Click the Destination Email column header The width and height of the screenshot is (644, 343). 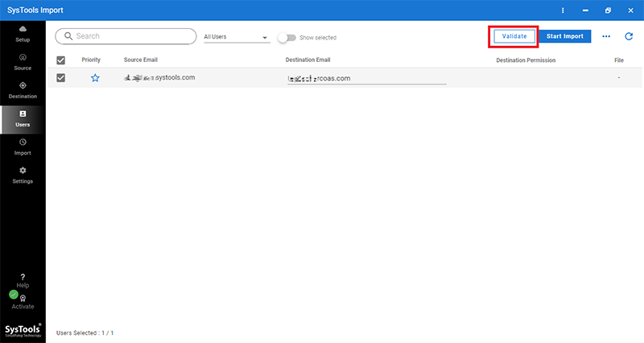click(308, 60)
